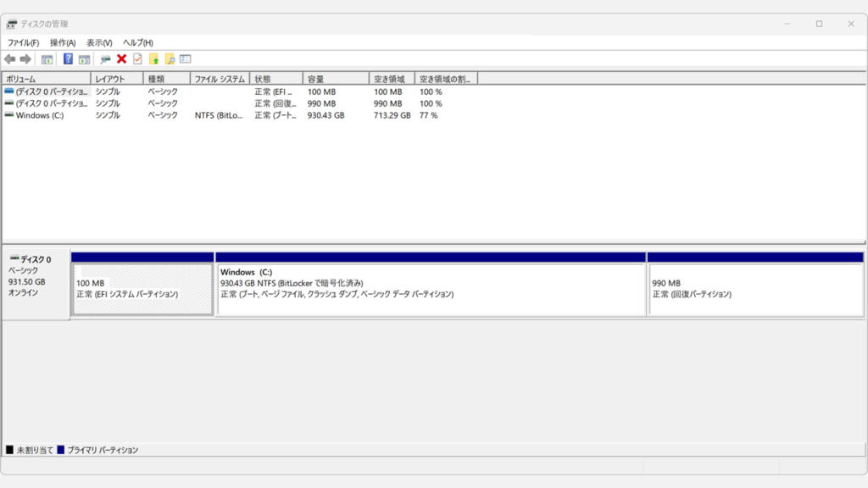Click the red X delete icon
The height and width of the screenshot is (488, 868).
(x=121, y=59)
